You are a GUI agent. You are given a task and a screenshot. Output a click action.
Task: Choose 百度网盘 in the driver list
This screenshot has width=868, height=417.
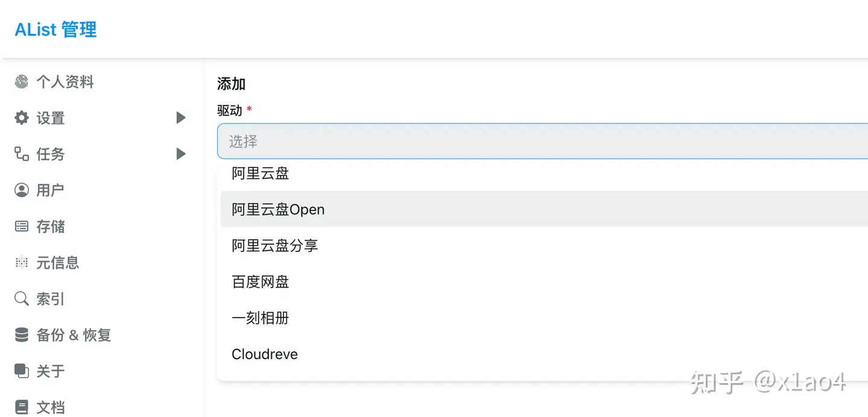tap(260, 282)
